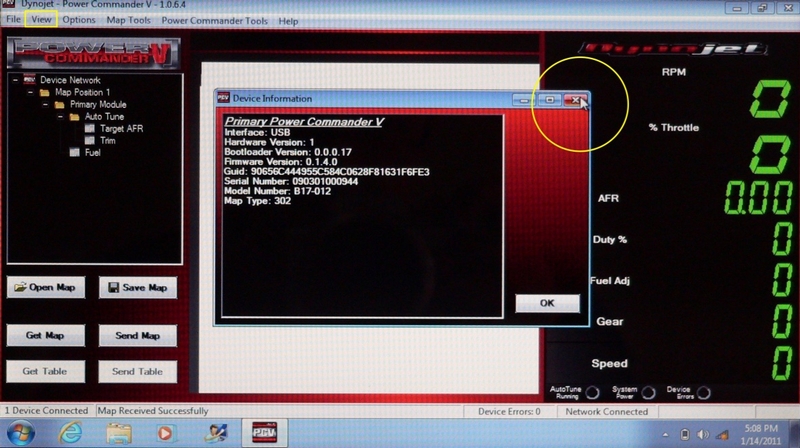800x448 pixels.
Task: Click the Open Map folder icon
Action: [20, 288]
